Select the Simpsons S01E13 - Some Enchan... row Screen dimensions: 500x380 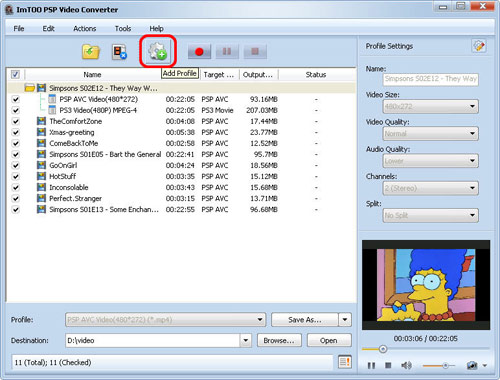coord(181,209)
